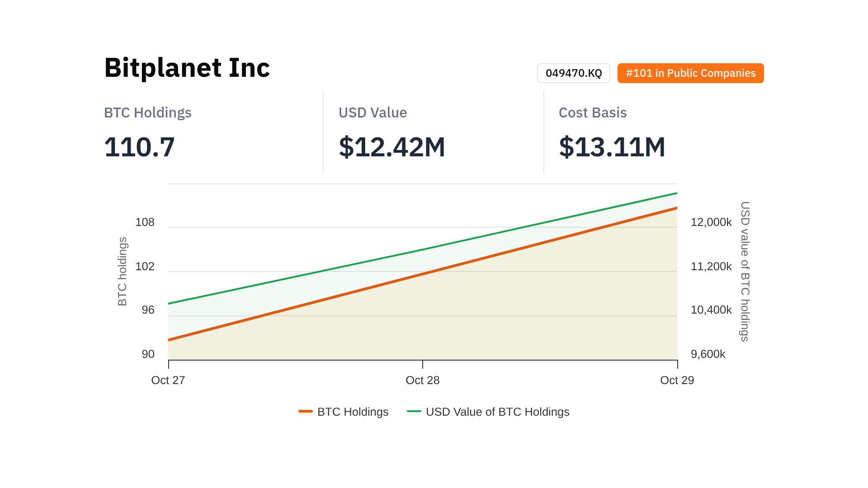Screen dimensions: 868x488
Task: Click the green USD Value legend line marker
Action: [414, 411]
